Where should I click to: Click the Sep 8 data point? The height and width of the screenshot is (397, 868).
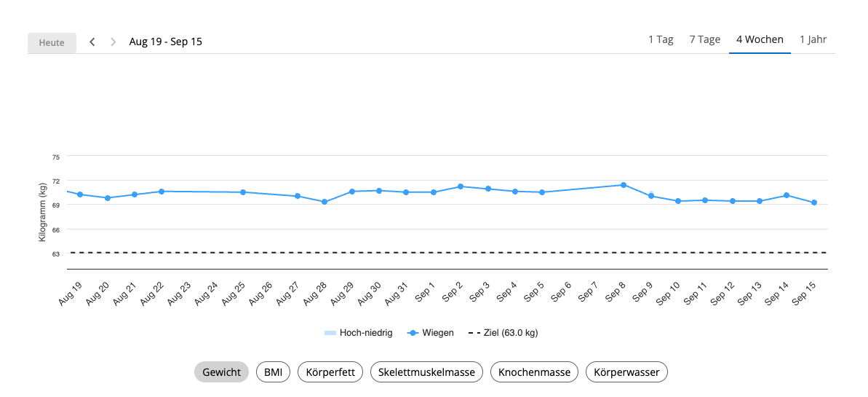pos(624,185)
